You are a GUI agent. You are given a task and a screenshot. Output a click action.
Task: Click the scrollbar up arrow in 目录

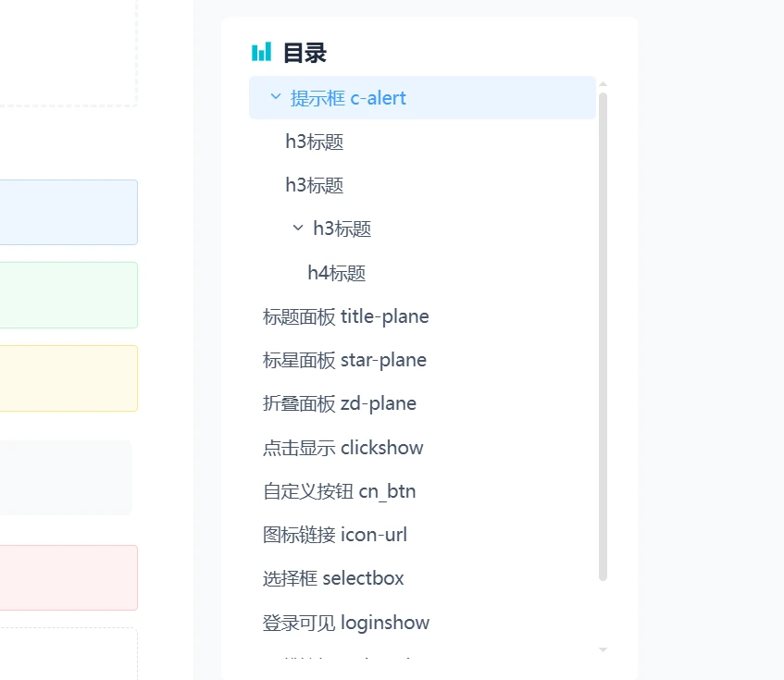(x=603, y=84)
